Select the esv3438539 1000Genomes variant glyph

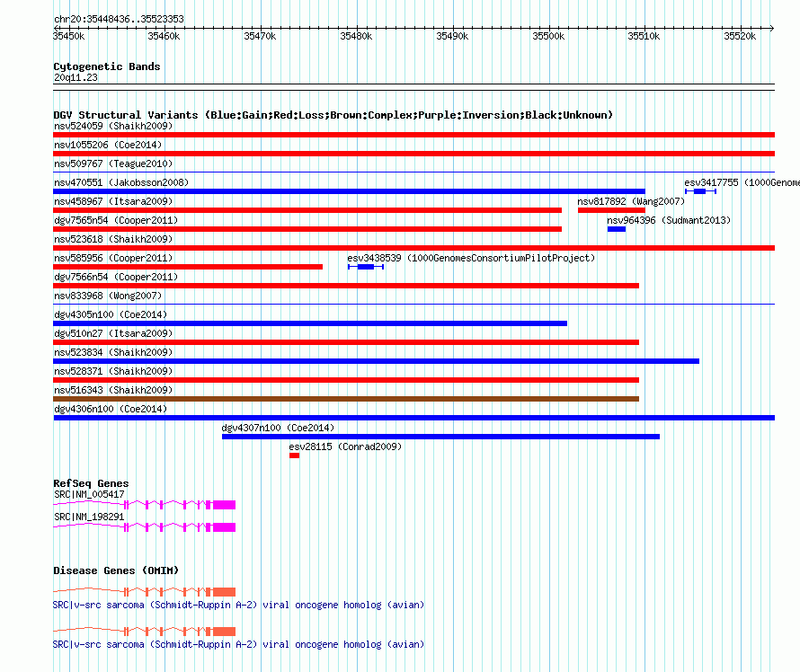click(365, 267)
